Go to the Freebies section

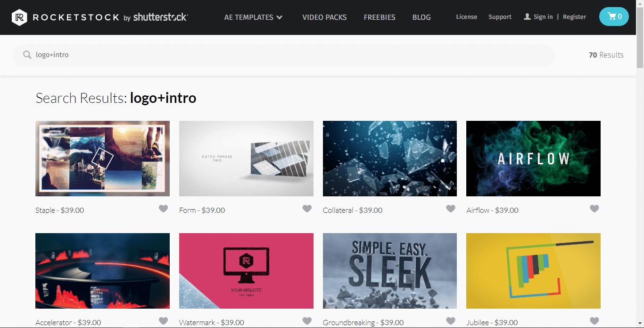click(380, 17)
